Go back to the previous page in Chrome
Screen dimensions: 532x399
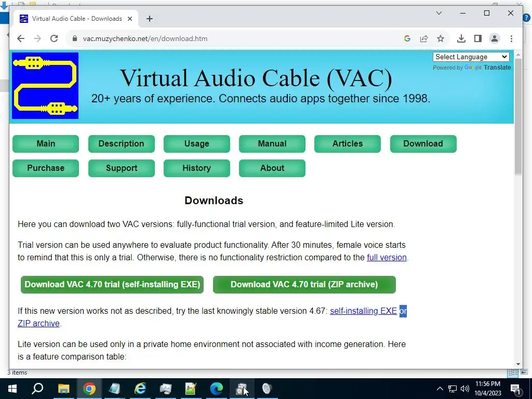click(21, 38)
